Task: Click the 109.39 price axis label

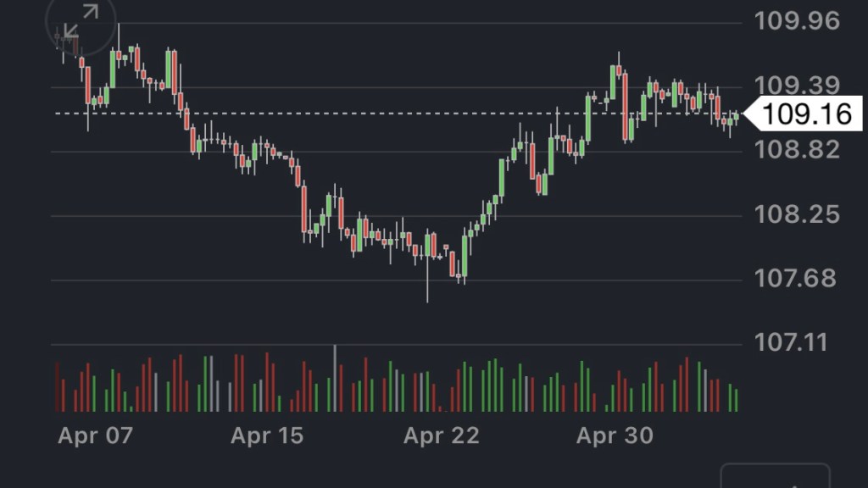Action: pyautogui.click(x=797, y=86)
